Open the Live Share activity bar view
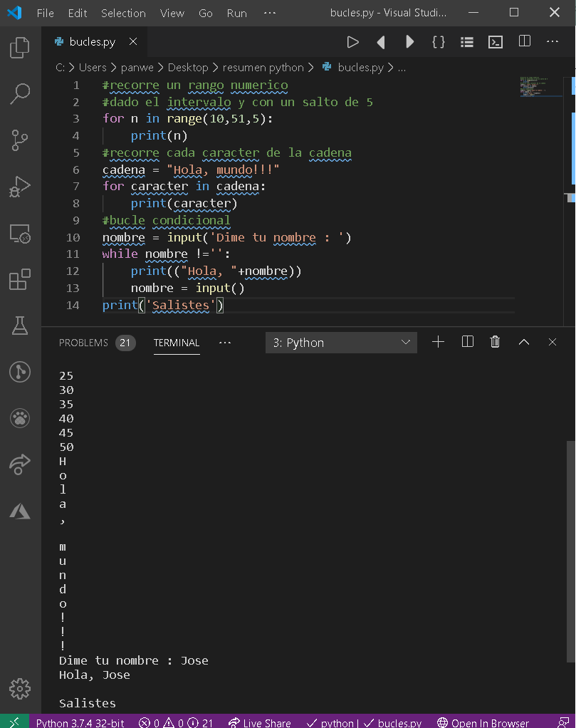 (x=19, y=464)
